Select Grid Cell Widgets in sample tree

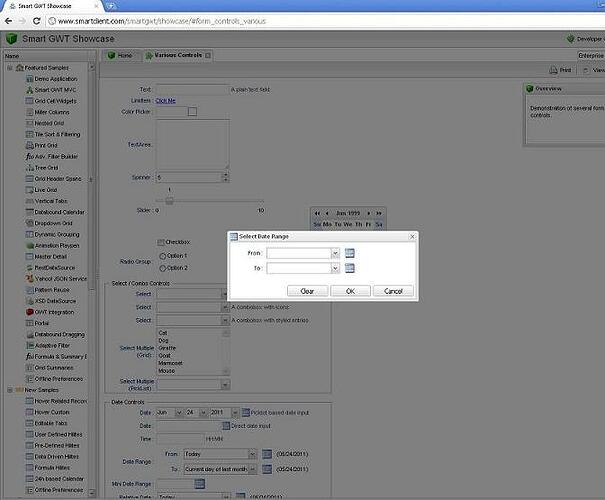click(x=55, y=101)
